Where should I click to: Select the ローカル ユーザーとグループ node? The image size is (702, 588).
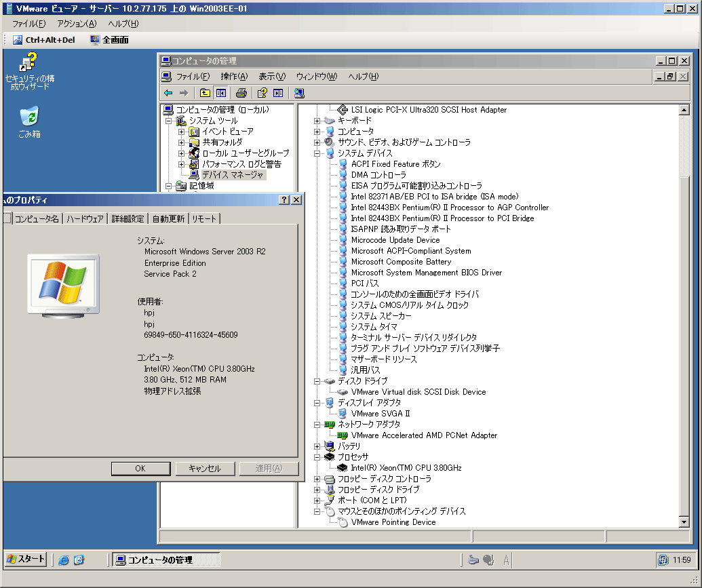click(246, 153)
